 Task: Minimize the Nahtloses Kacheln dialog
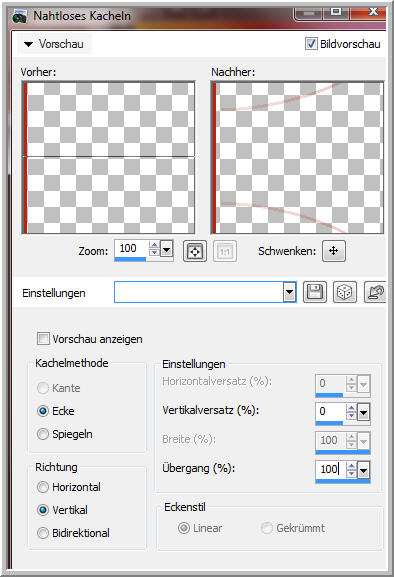[308, 12]
